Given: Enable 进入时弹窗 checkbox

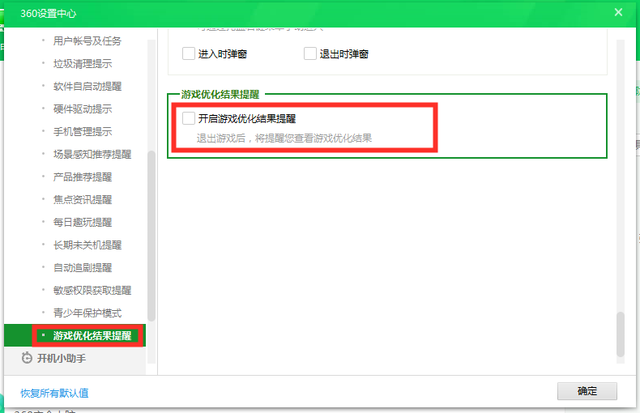Looking at the screenshot, I should (x=188, y=53).
